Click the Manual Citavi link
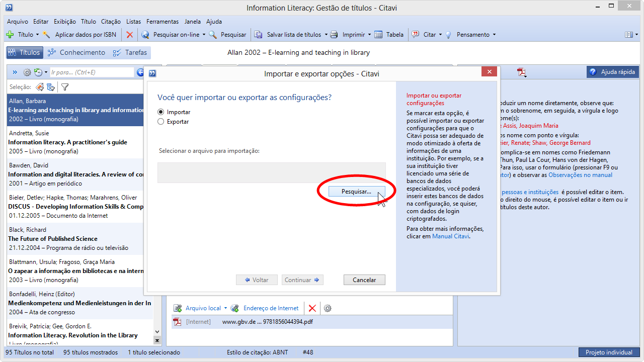The height and width of the screenshot is (362, 644). (451, 236)
